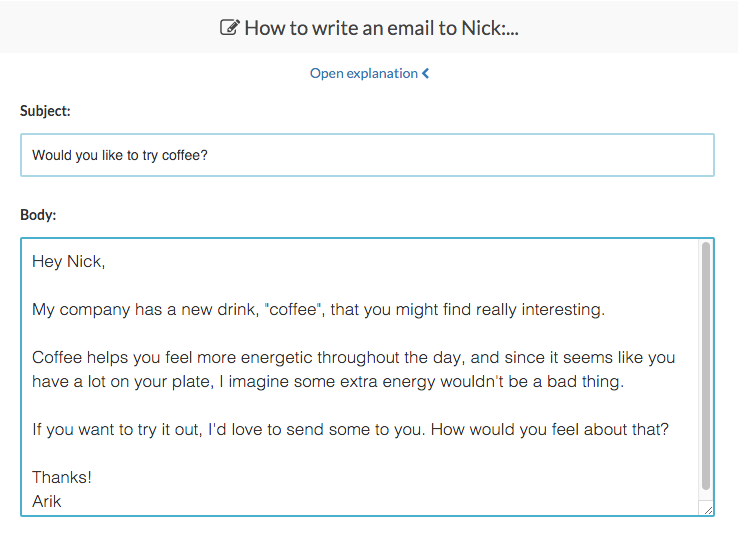Click the Body textarea scrollbar thumb
This screenshot has height=534, width=738.
pyautogui.click(x=706, y=366)
